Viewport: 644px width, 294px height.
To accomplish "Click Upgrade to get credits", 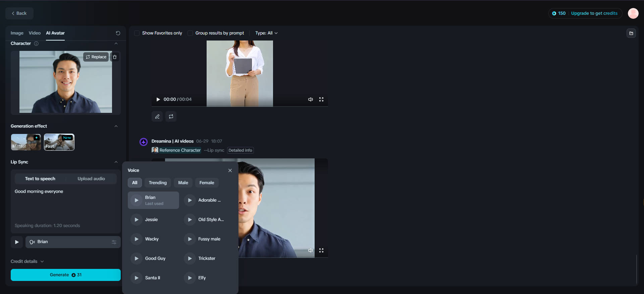I will coord(594,13).
